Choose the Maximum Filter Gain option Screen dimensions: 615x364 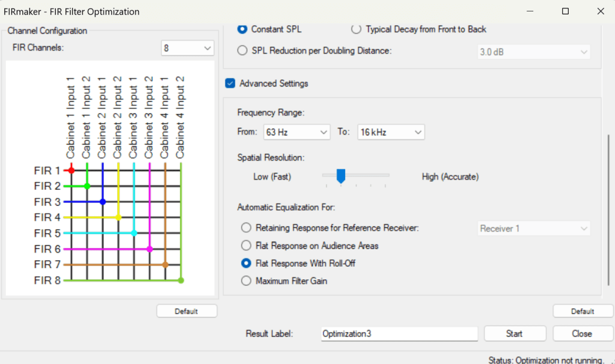[x=246, y=281]
